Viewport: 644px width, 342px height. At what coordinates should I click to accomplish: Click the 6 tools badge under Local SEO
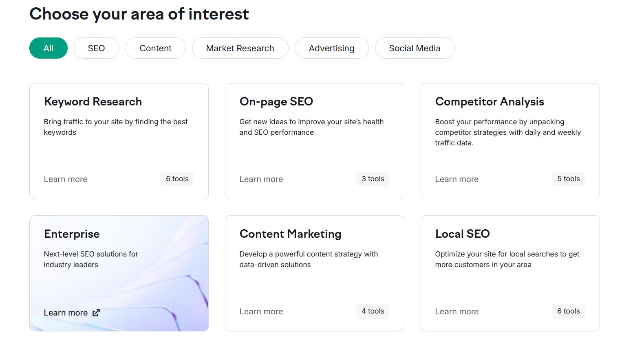568,311
